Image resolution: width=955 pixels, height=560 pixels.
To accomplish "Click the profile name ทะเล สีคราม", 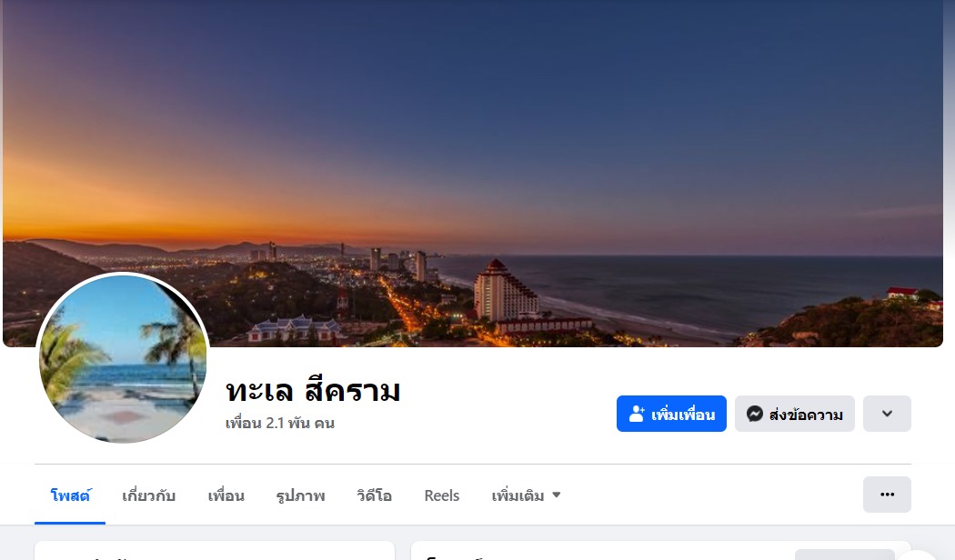I will tap(313, 391).
